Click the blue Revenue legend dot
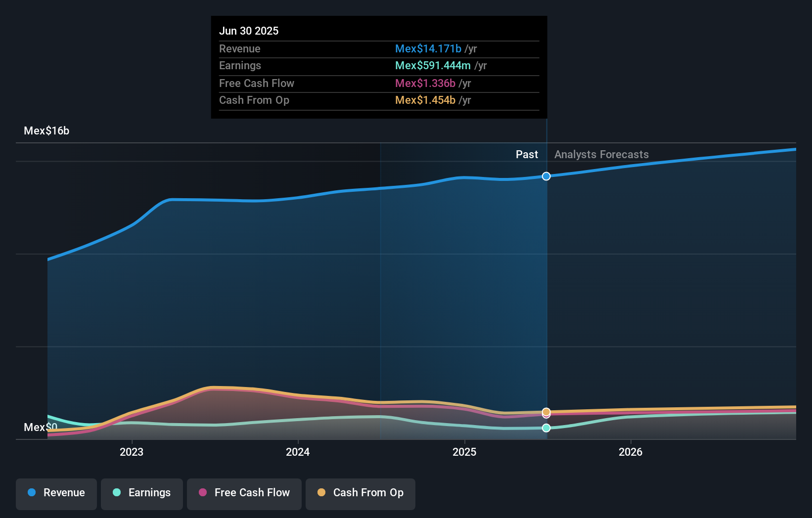 (32, 492)
